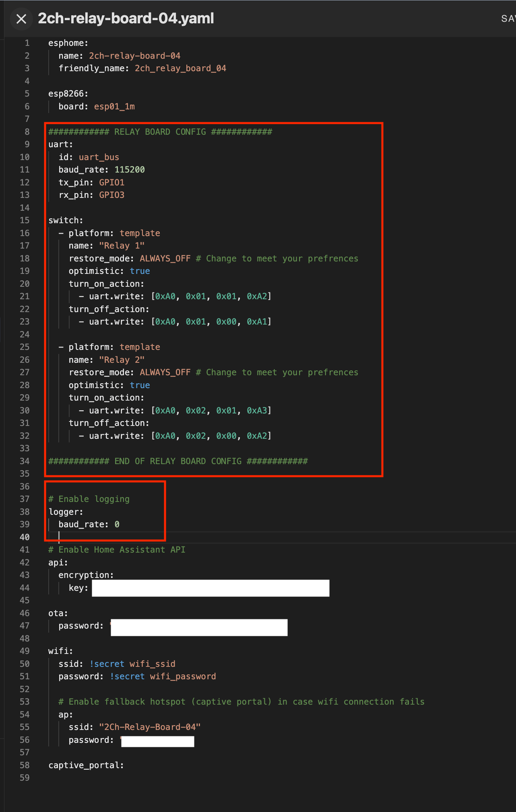Place cursor on the captive_portal line

(86, 765)
